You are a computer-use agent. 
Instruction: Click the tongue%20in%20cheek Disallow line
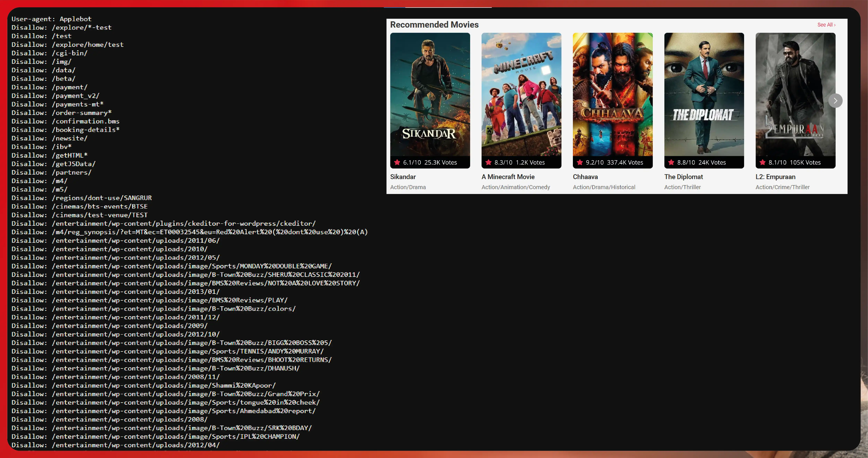click(x=166, y=402)
